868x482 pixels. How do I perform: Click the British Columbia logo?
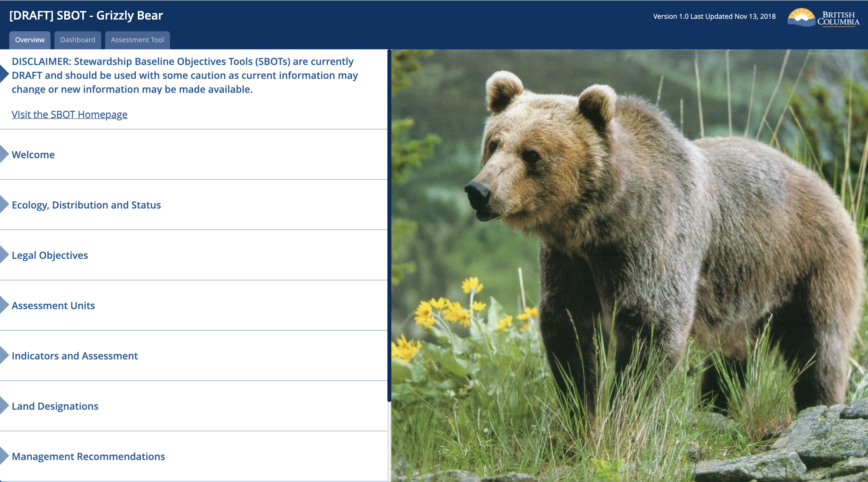coord(823,18)
